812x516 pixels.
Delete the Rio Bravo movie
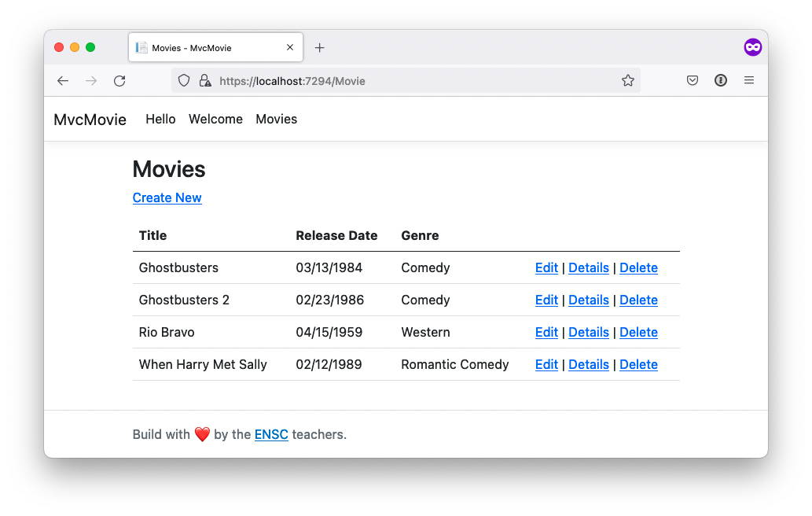pos(638,332)
